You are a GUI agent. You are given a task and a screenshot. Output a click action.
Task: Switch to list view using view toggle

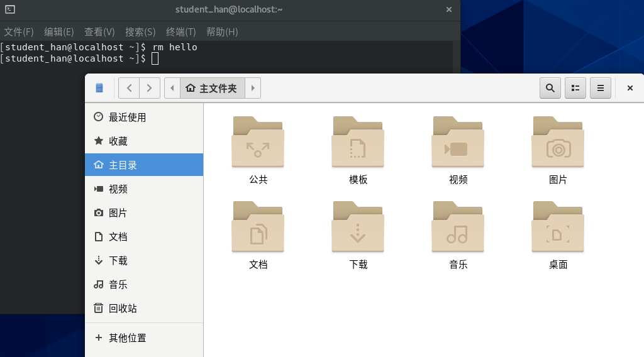pyautogui.click(x=575, y=88)
